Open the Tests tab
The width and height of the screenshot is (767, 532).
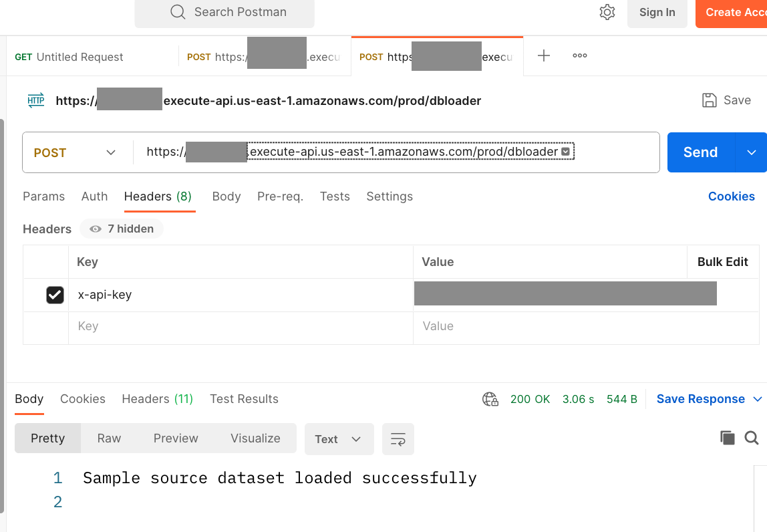335,196
